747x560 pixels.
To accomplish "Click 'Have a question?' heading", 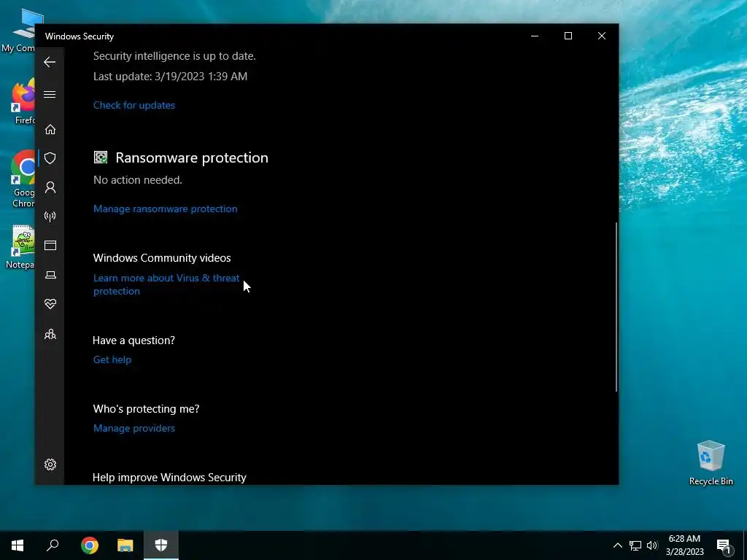I will point(134,341).
